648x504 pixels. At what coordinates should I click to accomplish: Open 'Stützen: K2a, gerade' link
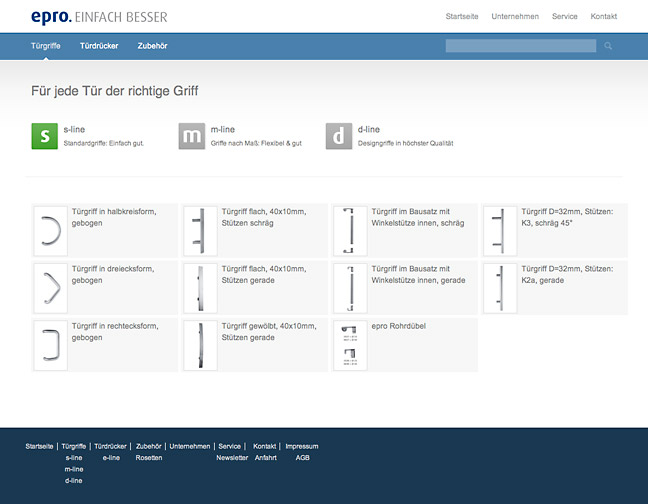[567, 274]
